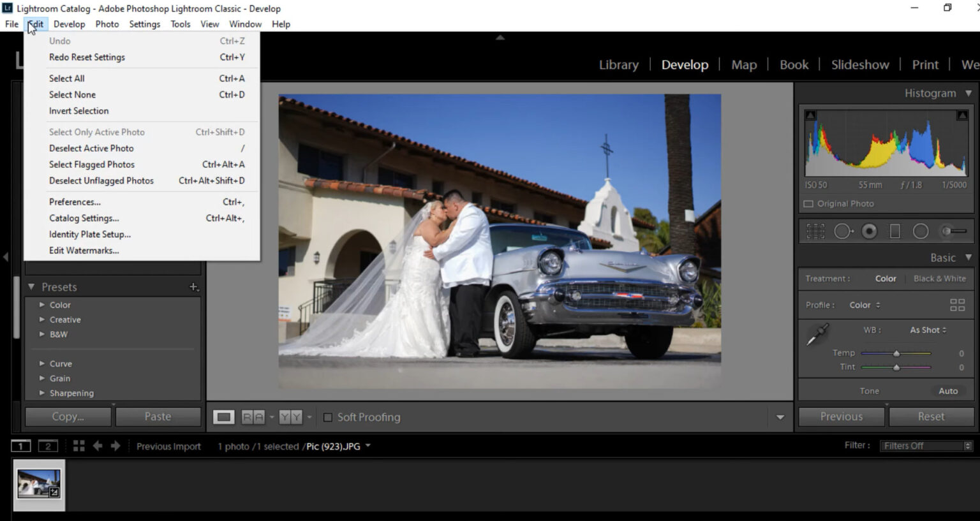Image resolution: width=980 pixels, height=521 pixels.
Task: Choose Preferences from the Edit menu
Action: [75, 202]
